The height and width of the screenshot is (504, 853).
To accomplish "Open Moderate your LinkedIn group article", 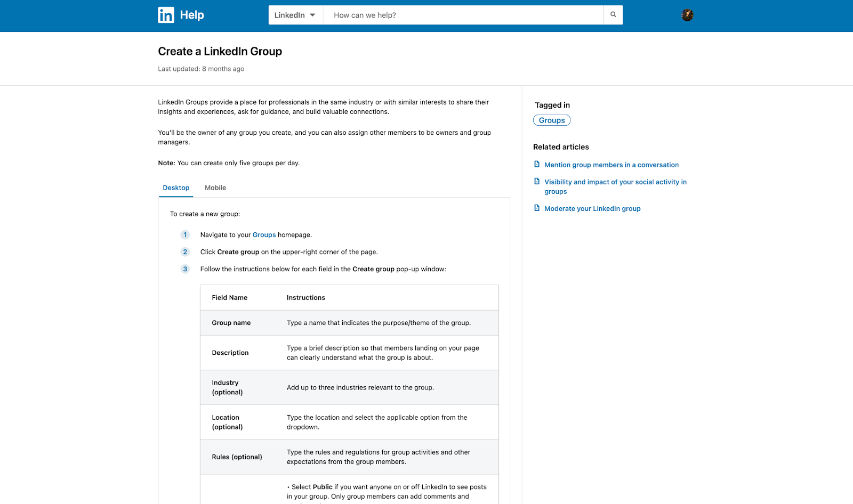I will pos(592,209).
